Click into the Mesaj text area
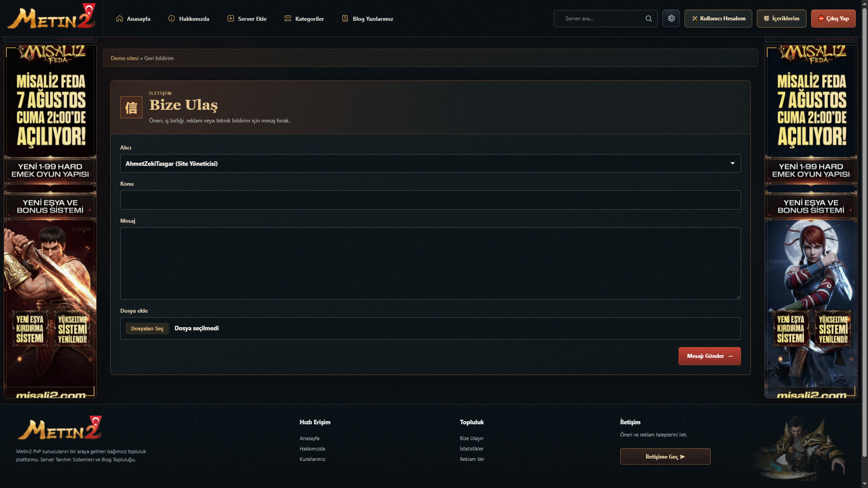The image size is (868, 488). 430,263
